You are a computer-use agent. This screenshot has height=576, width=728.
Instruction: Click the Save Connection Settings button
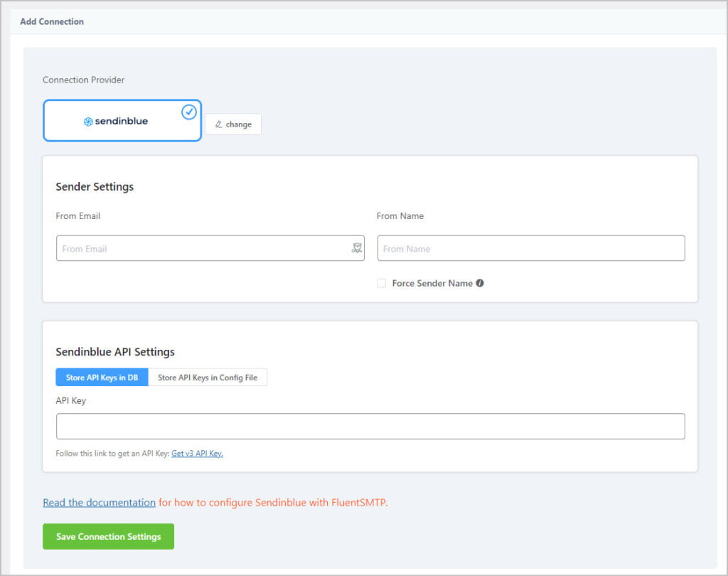108,536
